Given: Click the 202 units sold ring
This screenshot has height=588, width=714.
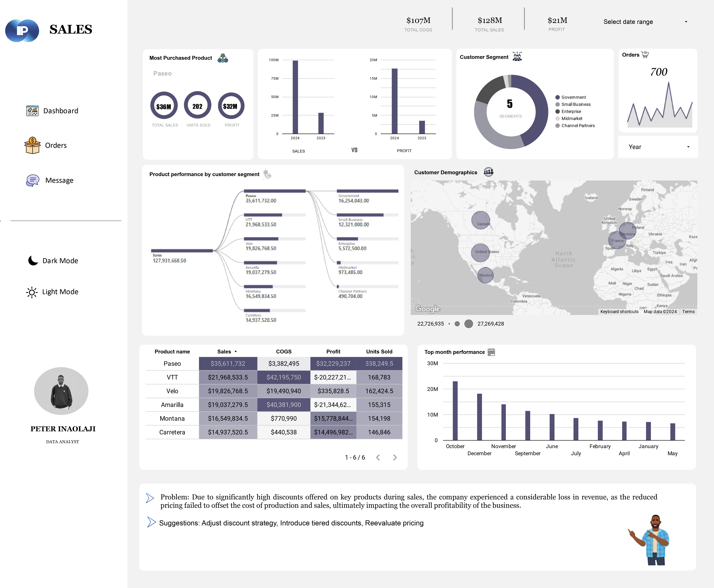Looking at the screenshot, I should (x=198, y=105).
